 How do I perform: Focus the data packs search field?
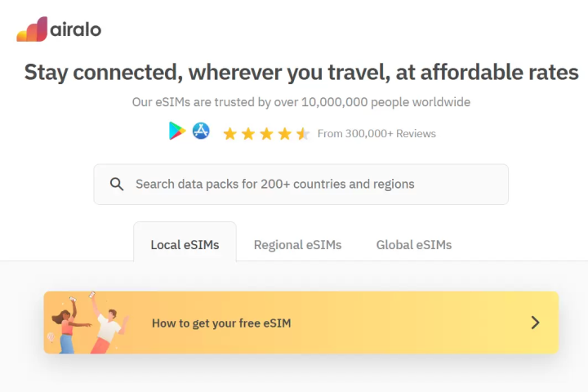310,184
